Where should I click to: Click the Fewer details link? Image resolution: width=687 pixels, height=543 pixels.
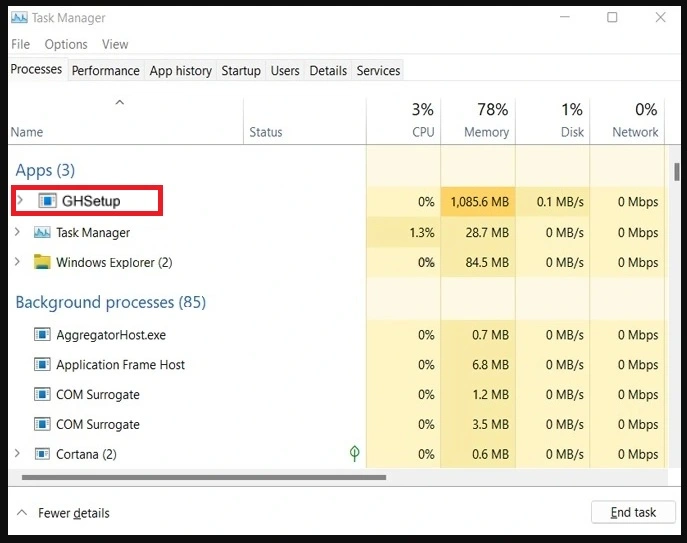(x=74, y=513)
